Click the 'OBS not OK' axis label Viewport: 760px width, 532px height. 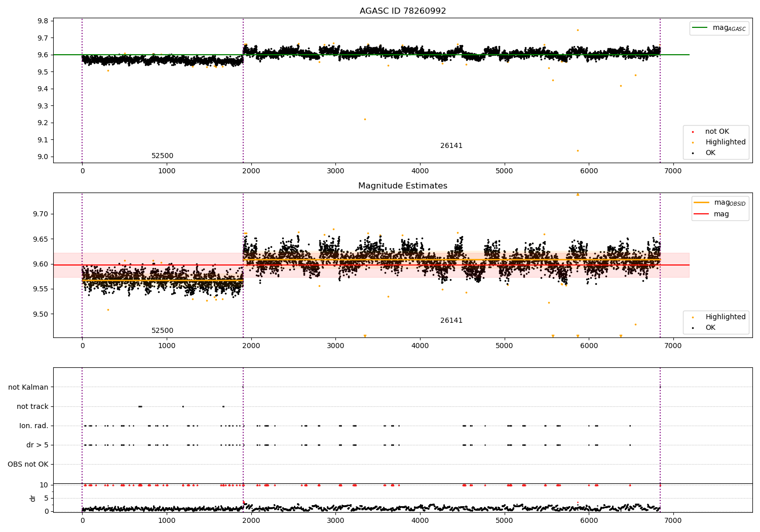click(28, 465)
